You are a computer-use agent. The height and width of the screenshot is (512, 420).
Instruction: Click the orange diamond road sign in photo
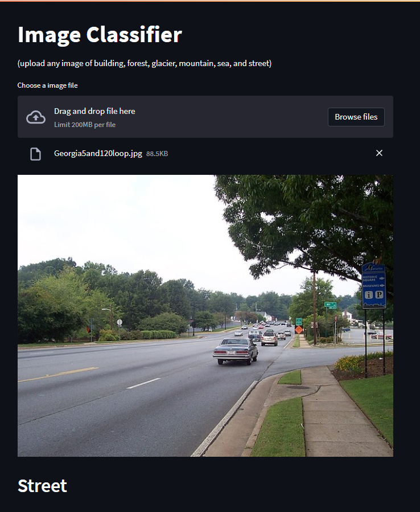(x=299, y=330)
